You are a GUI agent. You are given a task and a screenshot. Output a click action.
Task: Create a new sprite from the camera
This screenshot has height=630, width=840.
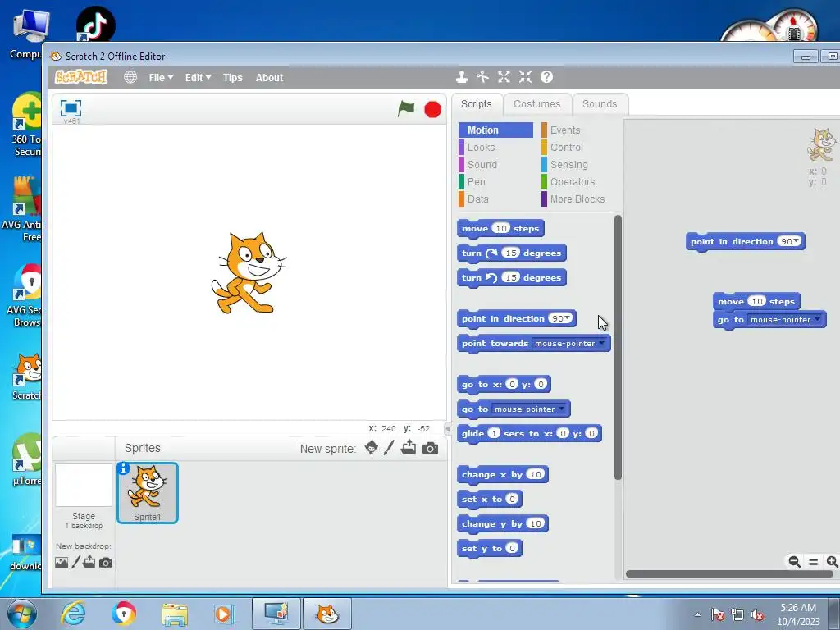[x=430, y=448]
